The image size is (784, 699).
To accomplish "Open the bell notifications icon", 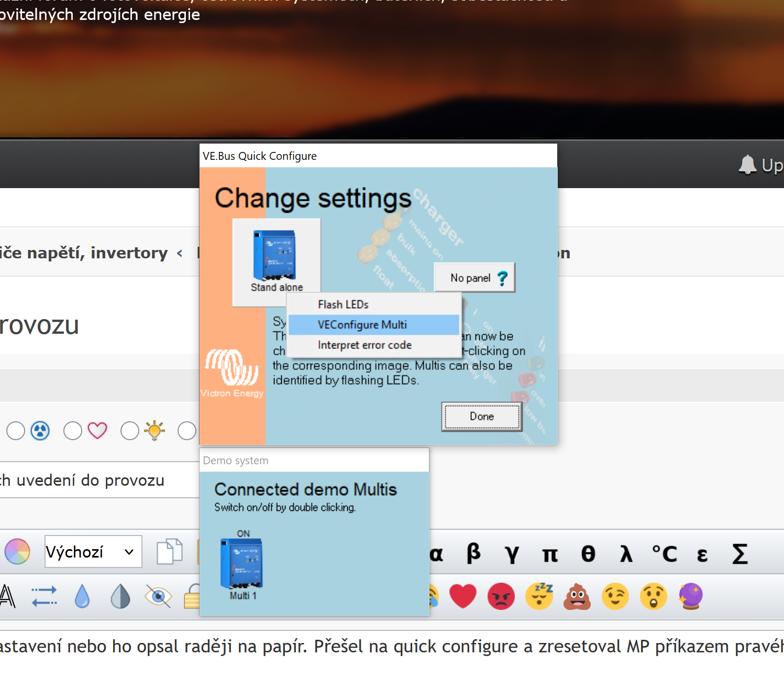I will [747, 165].
